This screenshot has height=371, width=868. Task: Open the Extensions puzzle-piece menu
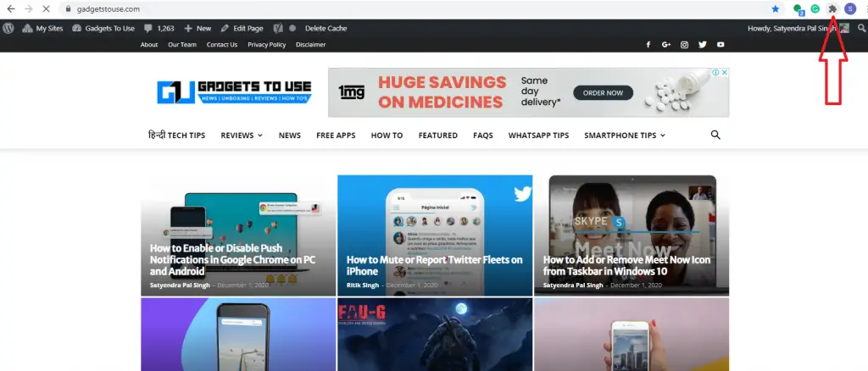point(832,8)
